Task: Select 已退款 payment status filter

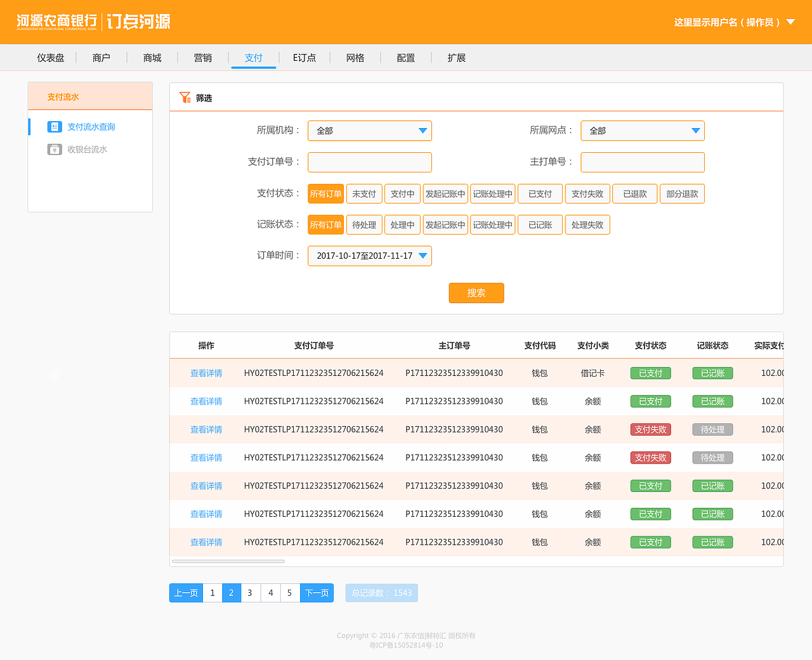Action: (x=635, y=194)
